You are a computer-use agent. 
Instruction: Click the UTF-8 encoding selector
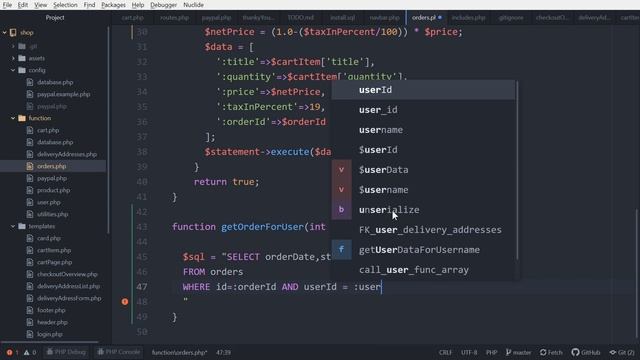coord(469,352)
